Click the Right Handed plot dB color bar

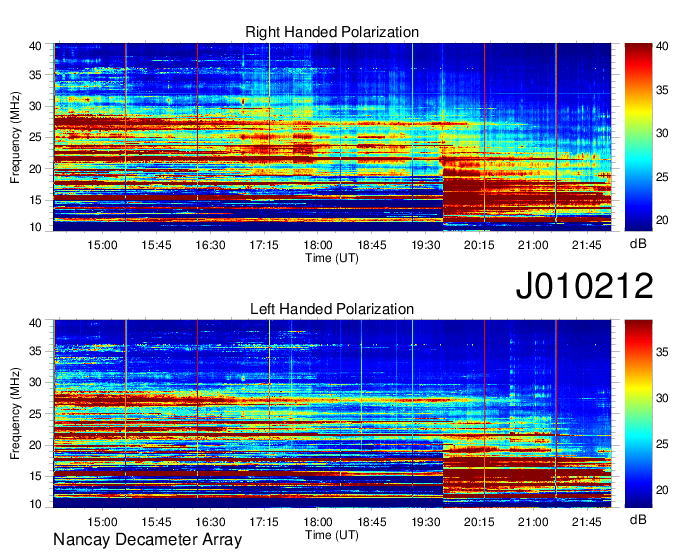click(638, 137)
